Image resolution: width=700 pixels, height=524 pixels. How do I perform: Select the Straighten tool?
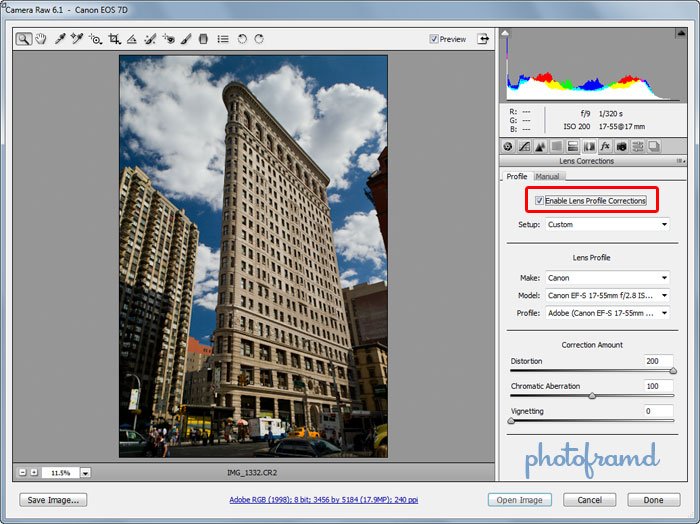pyautogui.click(x=132, y=39)
